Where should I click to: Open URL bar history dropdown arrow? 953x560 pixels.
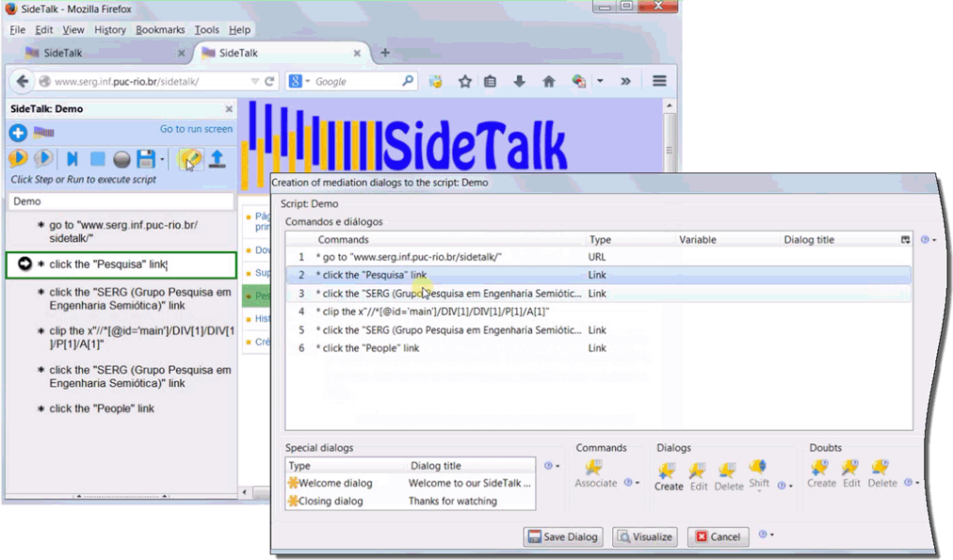254,81
